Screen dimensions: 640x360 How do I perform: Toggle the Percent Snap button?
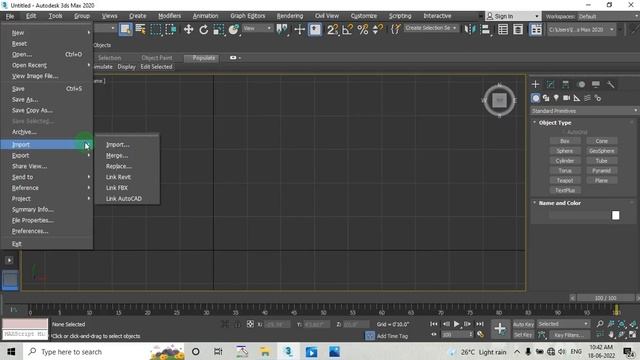pos(362,29)
